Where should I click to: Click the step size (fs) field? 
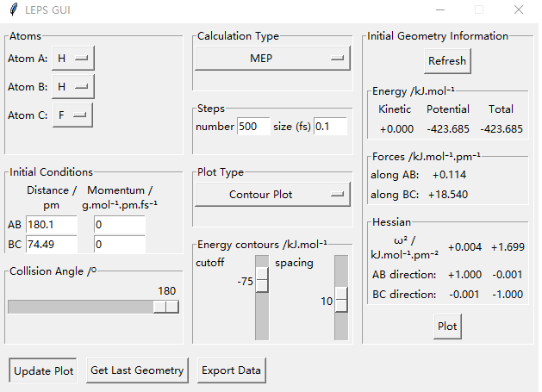pos(330,127)
